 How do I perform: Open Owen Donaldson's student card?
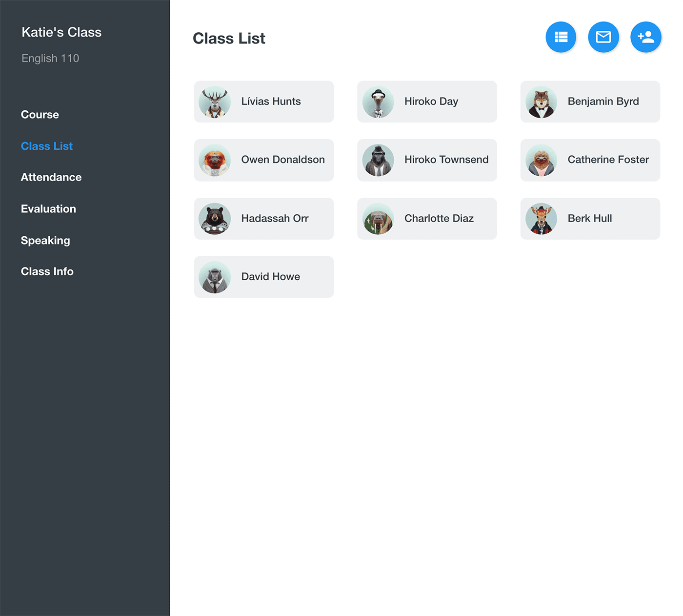click(264, 160)
